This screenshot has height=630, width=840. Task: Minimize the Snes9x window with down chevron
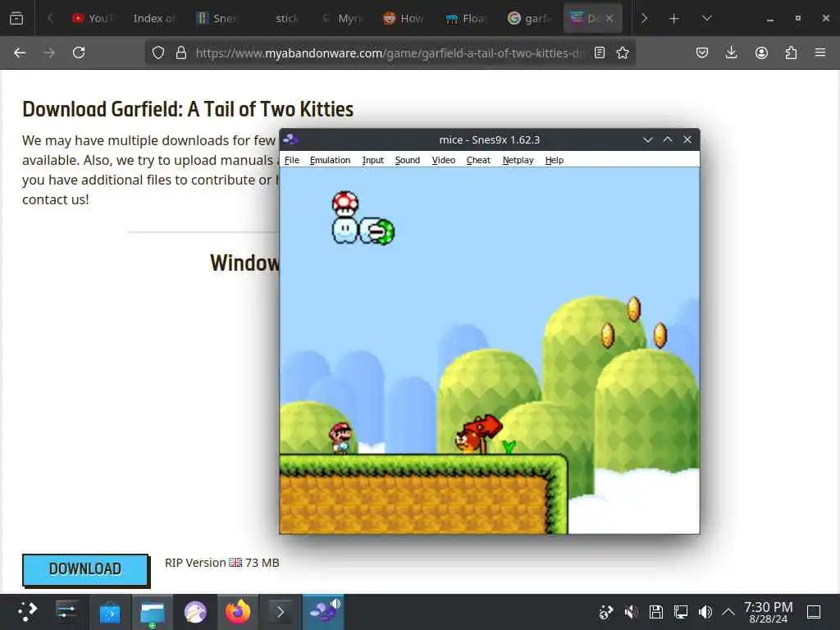[648, 139]
